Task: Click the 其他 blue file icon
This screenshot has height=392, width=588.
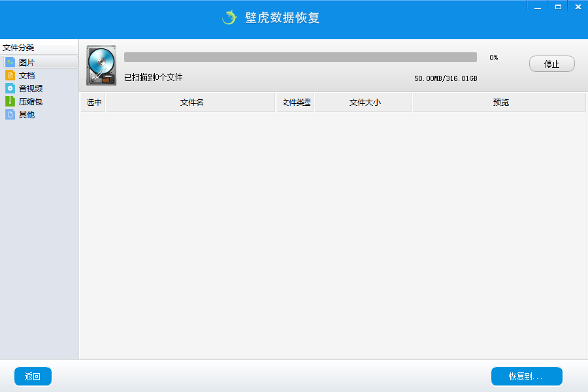Action: (10, 114)
